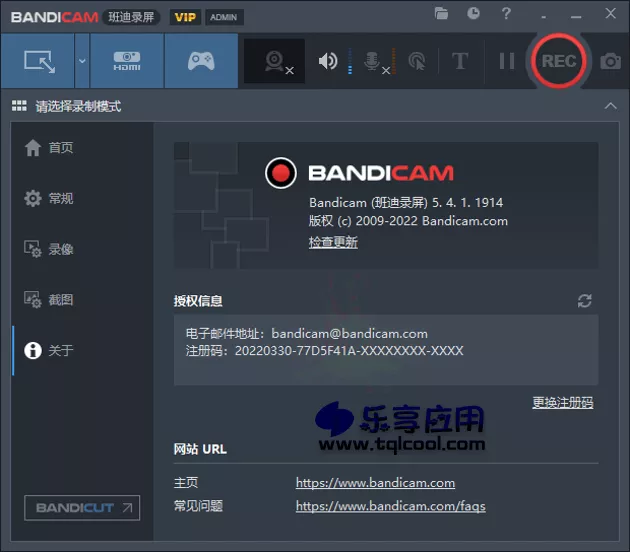Click the grid icon beside 请选择录制模式
Viewport: 630px width, 552px height.
click(x=19, y=106)
